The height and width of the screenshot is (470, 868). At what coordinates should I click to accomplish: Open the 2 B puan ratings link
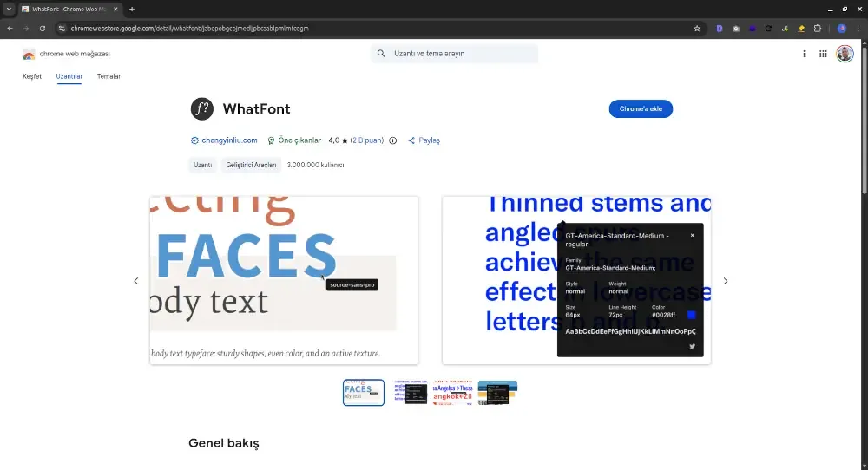367,140
